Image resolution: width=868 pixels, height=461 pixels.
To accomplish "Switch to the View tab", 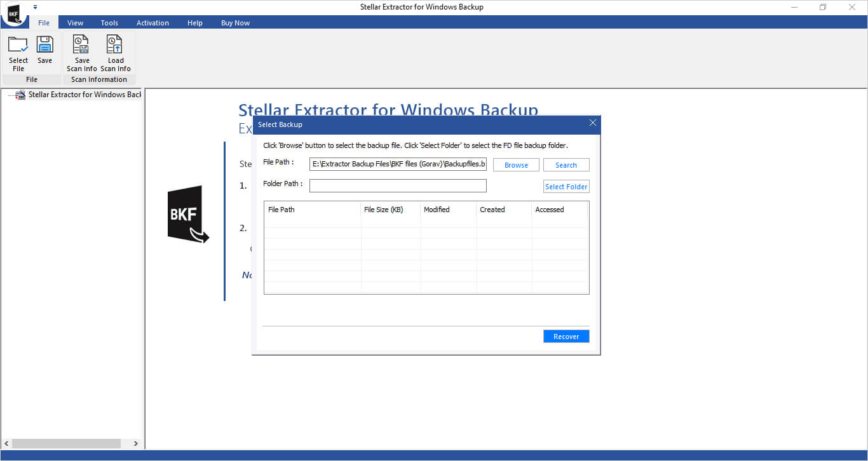I will tap(76, 23).
